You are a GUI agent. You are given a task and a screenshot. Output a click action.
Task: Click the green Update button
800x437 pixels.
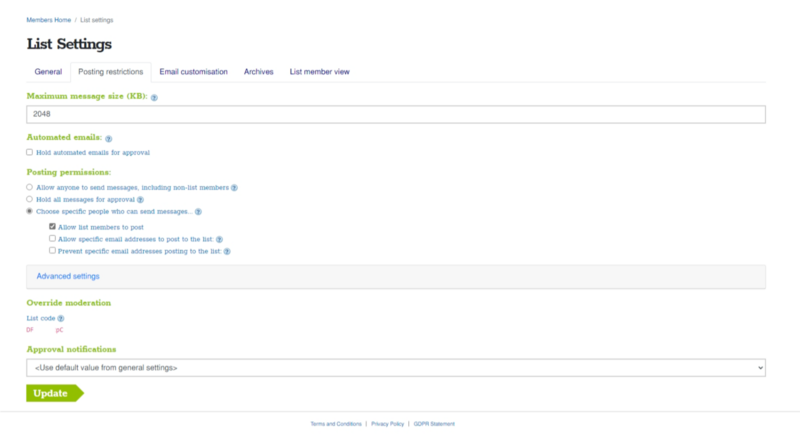[x=51, y=393]
